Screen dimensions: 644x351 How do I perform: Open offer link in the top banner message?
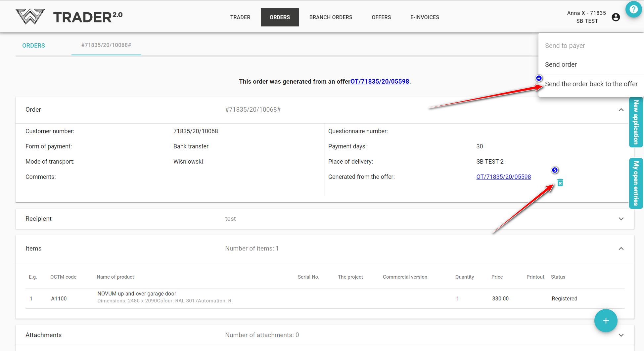tap(380, 82)
